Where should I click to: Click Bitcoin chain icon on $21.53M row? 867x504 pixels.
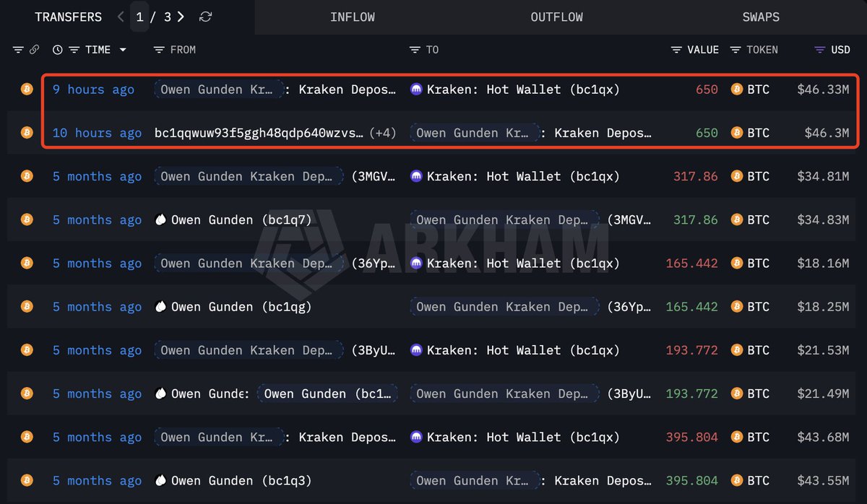tap(27, 350)
